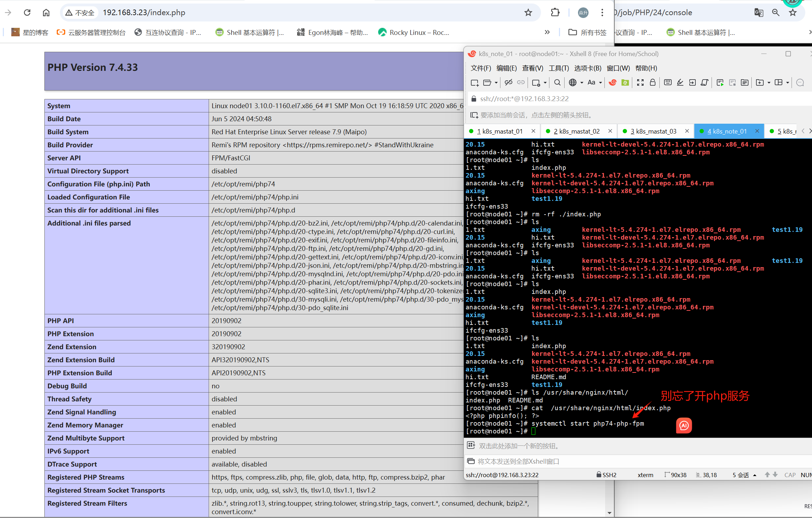Click the highlight pen icon in Xshell
The image size is (812, 518).
[680, 82]
